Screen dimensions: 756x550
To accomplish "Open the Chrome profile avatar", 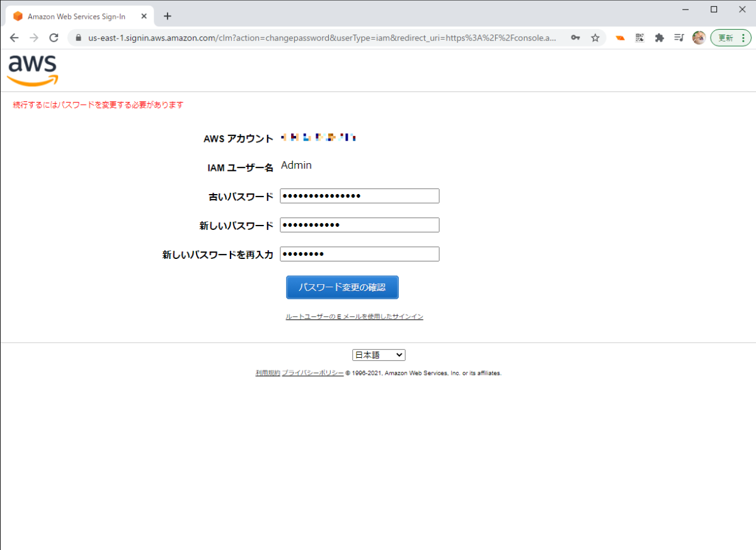I will [698, 38].
